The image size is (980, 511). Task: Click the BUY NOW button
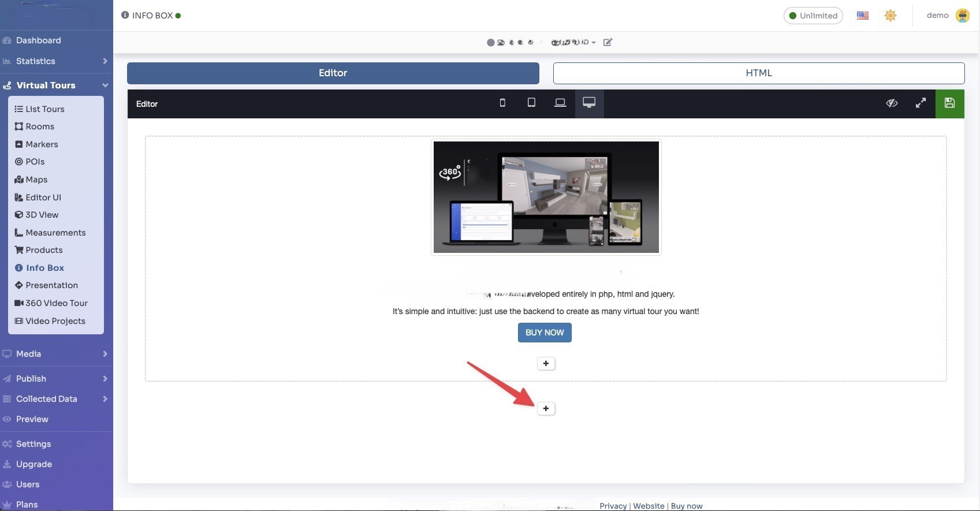click(x=545, y=333)
